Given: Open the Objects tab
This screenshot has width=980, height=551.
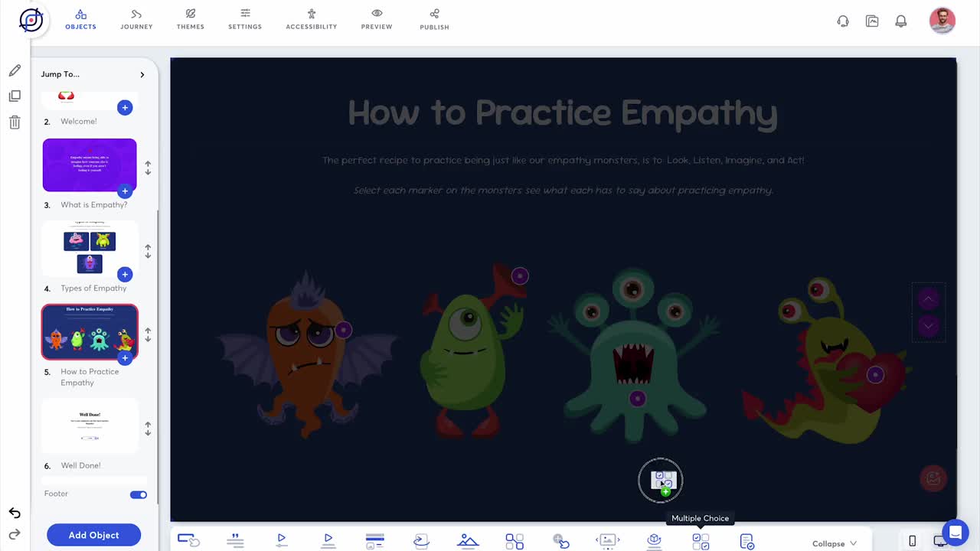Looking at the screenshot, I should click(80, 19).
